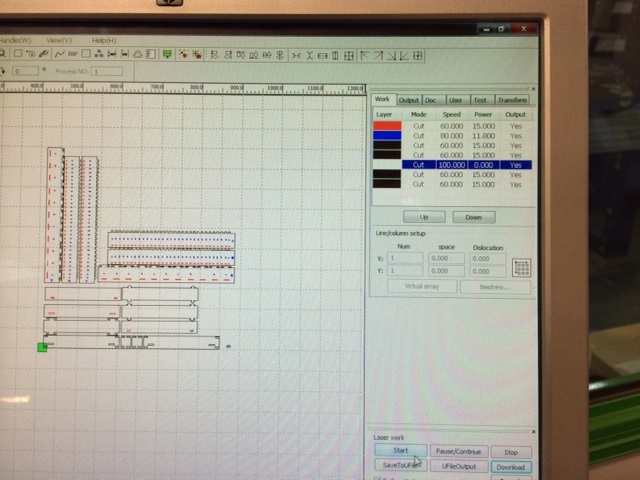Click the same height toolbar icon
The width and height of the screenshot is (640, 480).
[x=335, y=56]
